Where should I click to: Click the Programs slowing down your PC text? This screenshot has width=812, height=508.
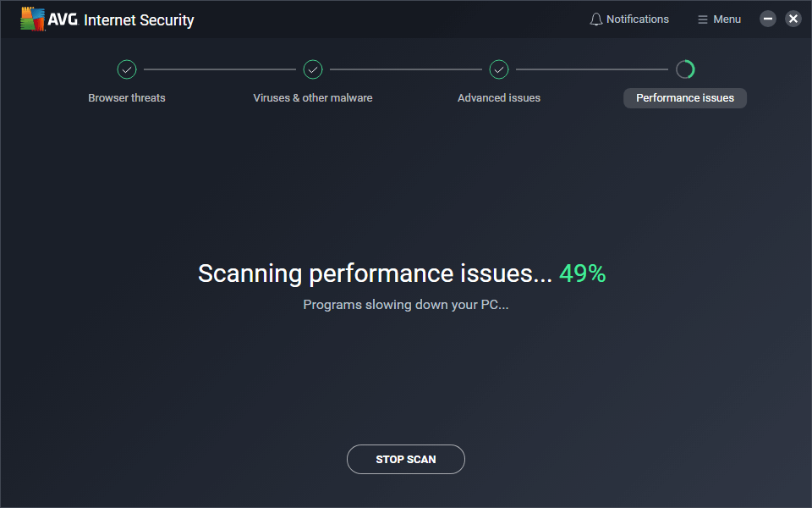406,305
